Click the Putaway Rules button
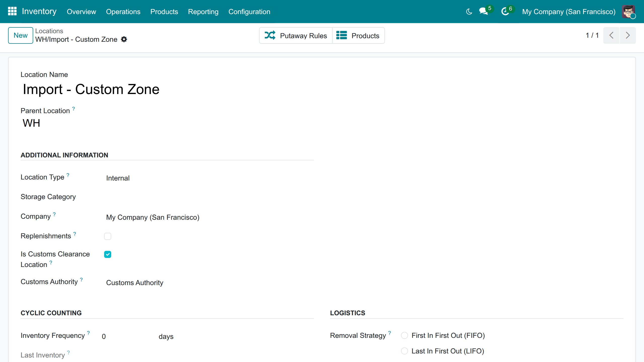The width and height of the screenshot is (644, 362). coord(296,35)
